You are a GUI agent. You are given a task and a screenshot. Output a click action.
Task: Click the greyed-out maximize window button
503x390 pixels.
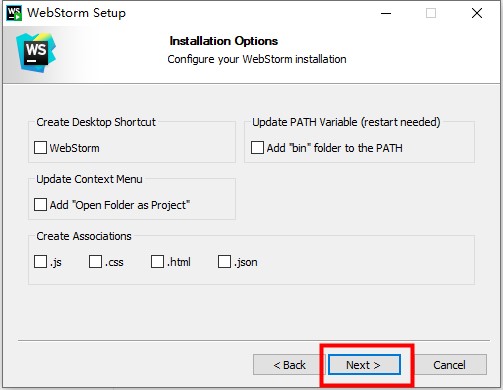(x=431, y=13)
